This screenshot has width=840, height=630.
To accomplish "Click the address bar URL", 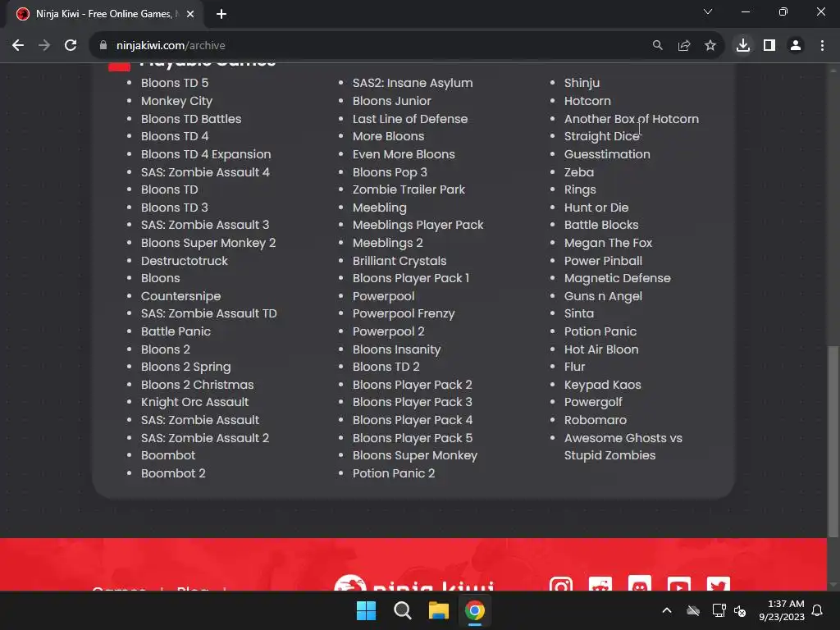I will click(171, 46).
